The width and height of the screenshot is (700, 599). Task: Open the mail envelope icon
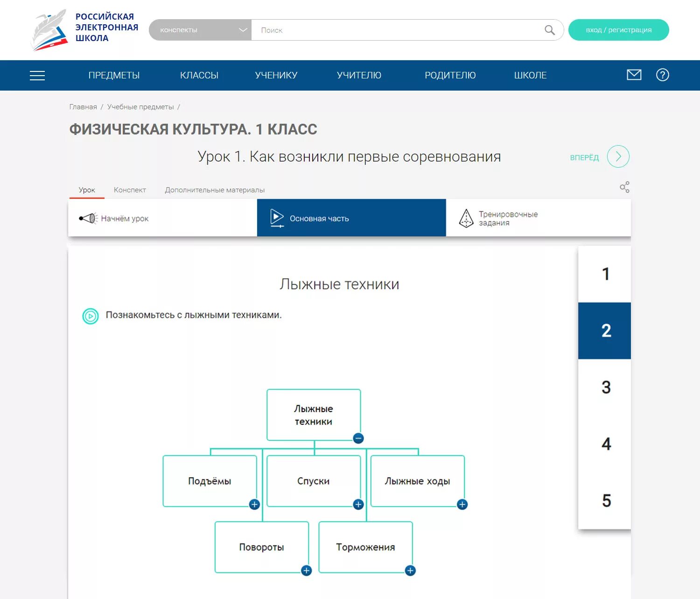[x=634, y=75]
